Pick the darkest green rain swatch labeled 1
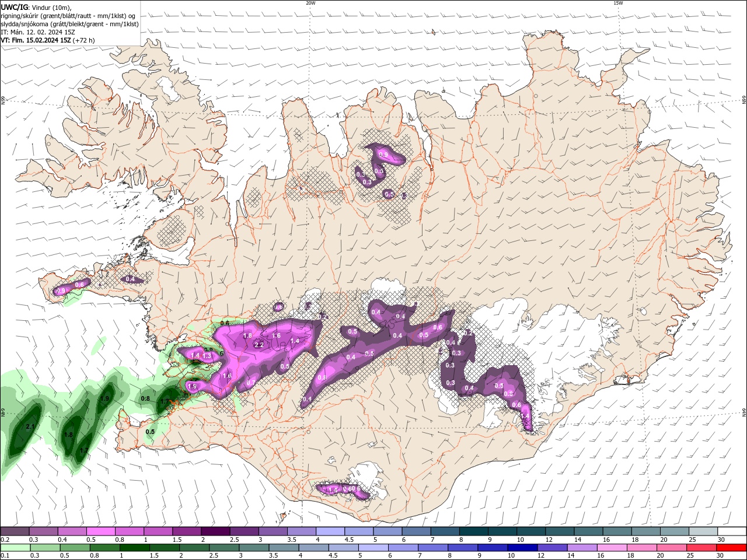 [134, 548]
